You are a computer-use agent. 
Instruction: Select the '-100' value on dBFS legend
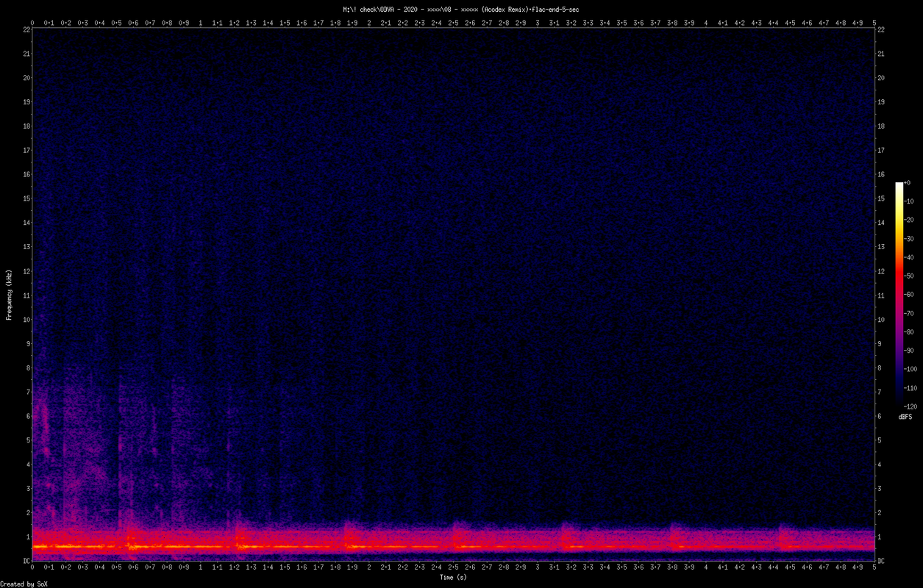tap(910, 369)
